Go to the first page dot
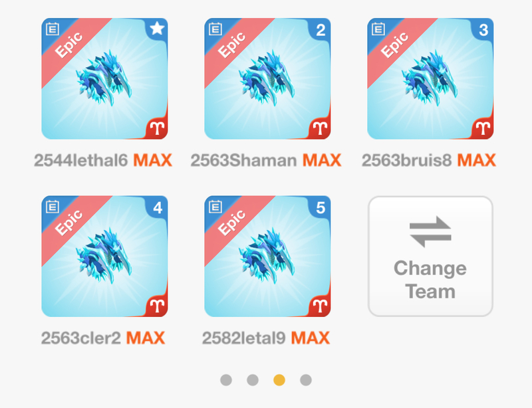The height and width of the screenshot is (408, 532). [x=226, y=380]
